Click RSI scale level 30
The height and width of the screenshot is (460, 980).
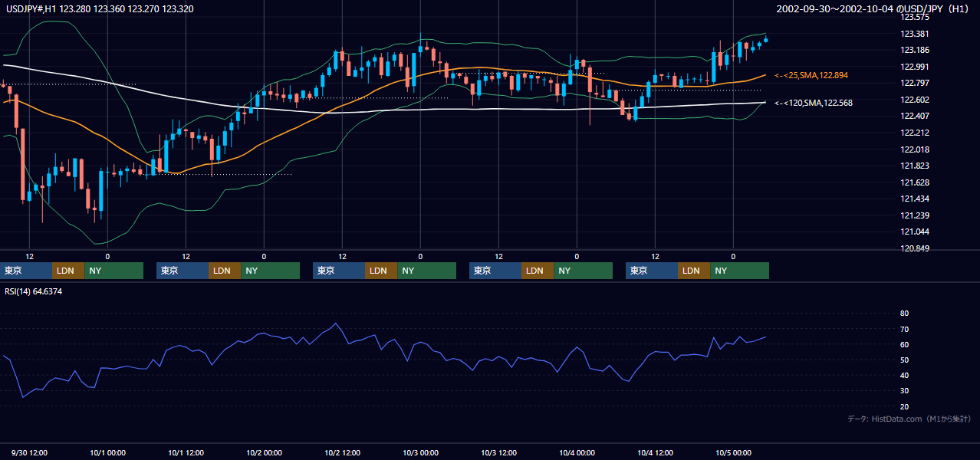point(904,390)
